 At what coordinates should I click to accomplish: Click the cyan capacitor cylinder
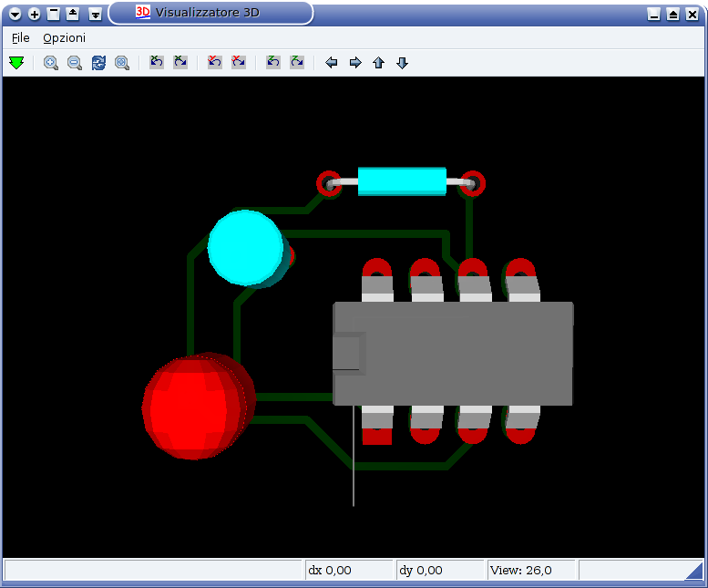pos(246,247)
